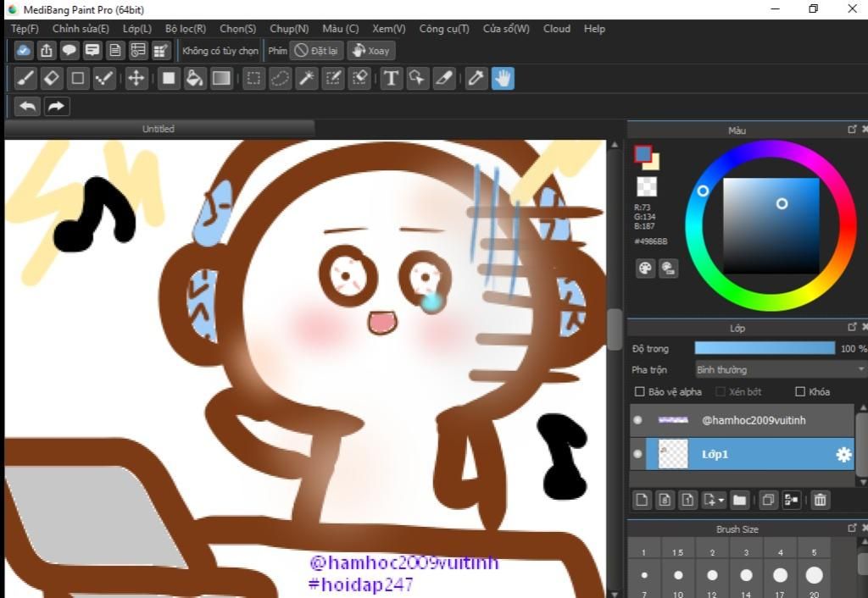The image size is (868, 598).
Task: Open the color palette button
Action: coord(645,269)
